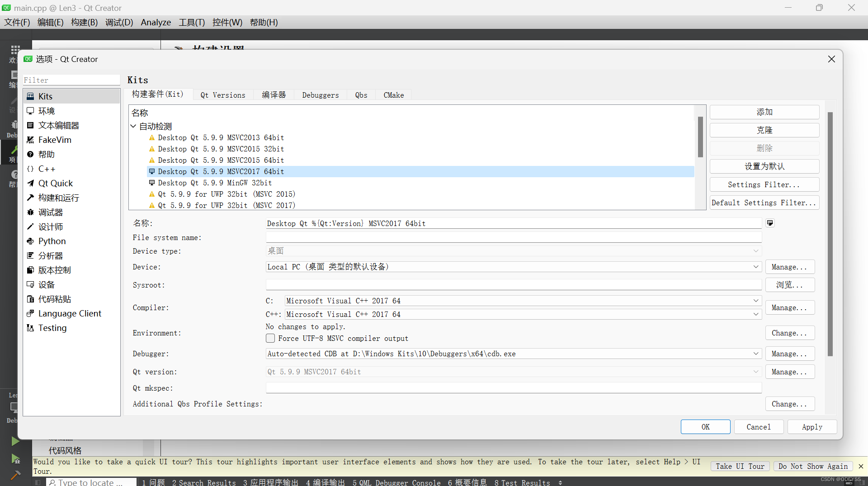Click the kit details panel vertical scrollbar
Screen dimensions: 868x486
point(830,234)
